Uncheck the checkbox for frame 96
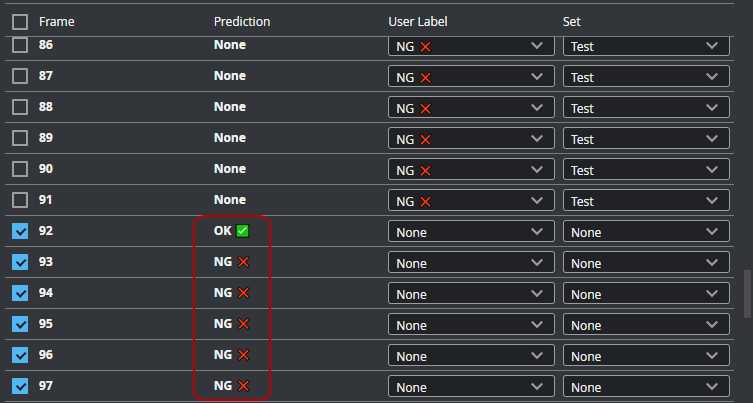Image resolution: width=753 pixels, height=403 pixels. (20, 355)
